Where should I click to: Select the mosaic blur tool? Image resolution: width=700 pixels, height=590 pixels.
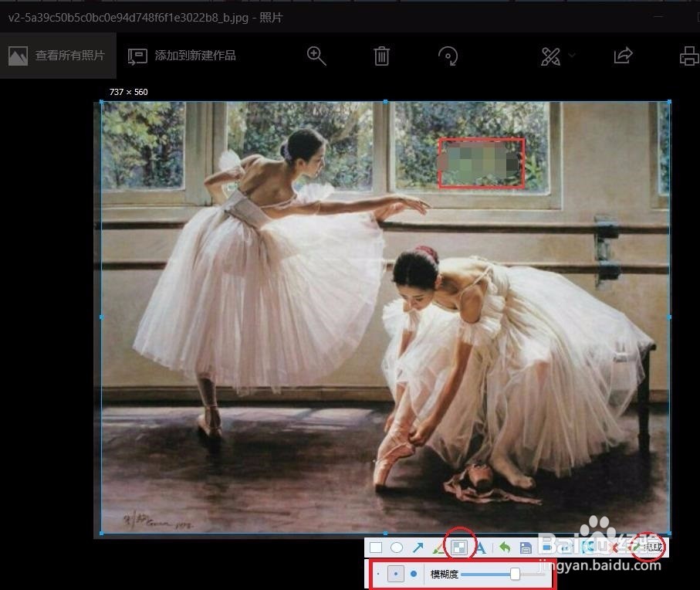click(x=459, y=548)
